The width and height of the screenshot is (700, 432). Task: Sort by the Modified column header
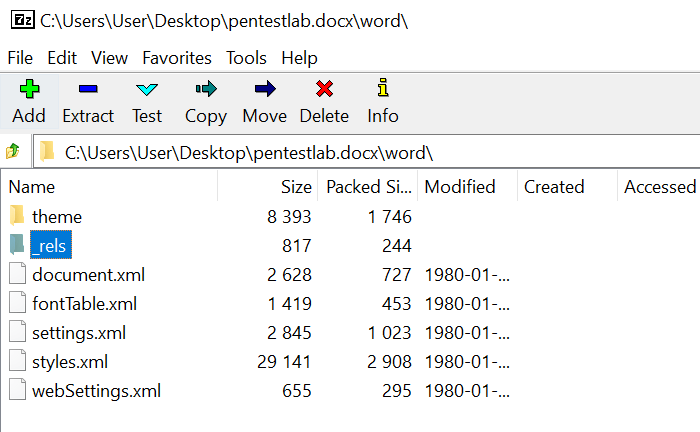[467, 187]
